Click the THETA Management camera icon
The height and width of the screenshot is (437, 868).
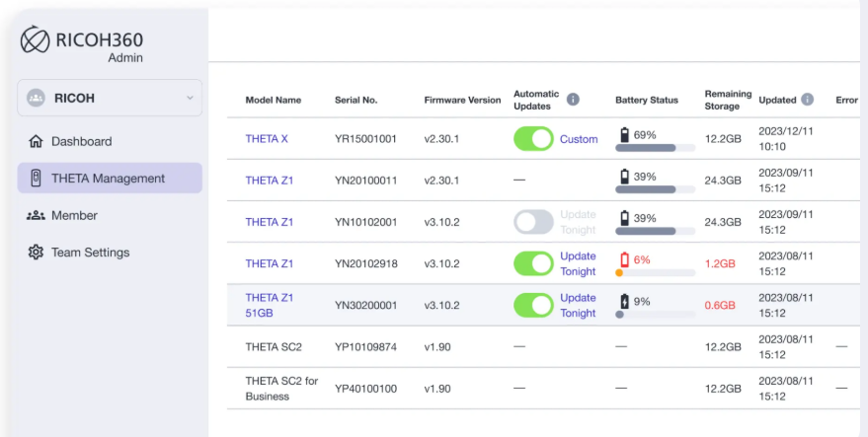36,179
